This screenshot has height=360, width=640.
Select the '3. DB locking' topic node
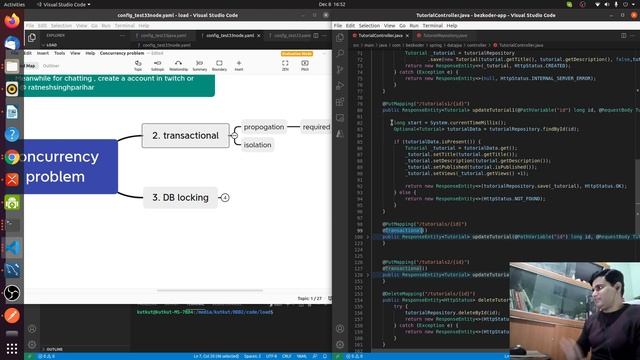coord(180,198)
